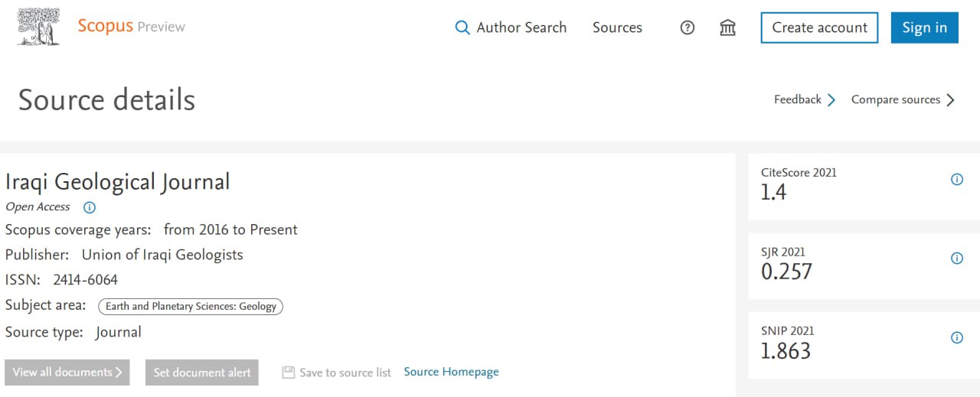Open the help question mark icon
The width and height of the screenshot is (980, 397).
pos(688,28)
